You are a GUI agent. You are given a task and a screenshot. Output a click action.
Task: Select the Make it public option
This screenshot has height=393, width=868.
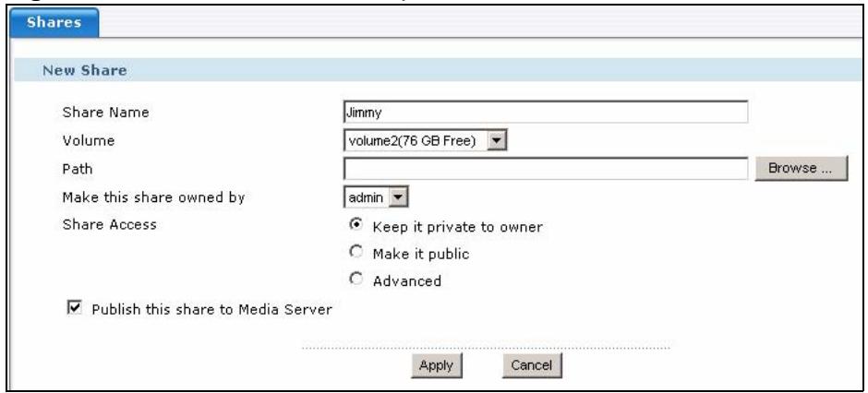pos(356,252)
